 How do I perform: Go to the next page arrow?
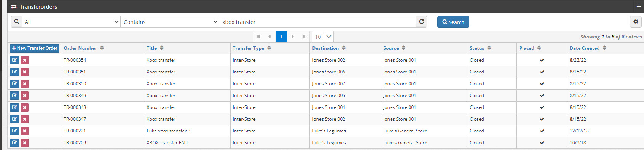pos(292,37)
